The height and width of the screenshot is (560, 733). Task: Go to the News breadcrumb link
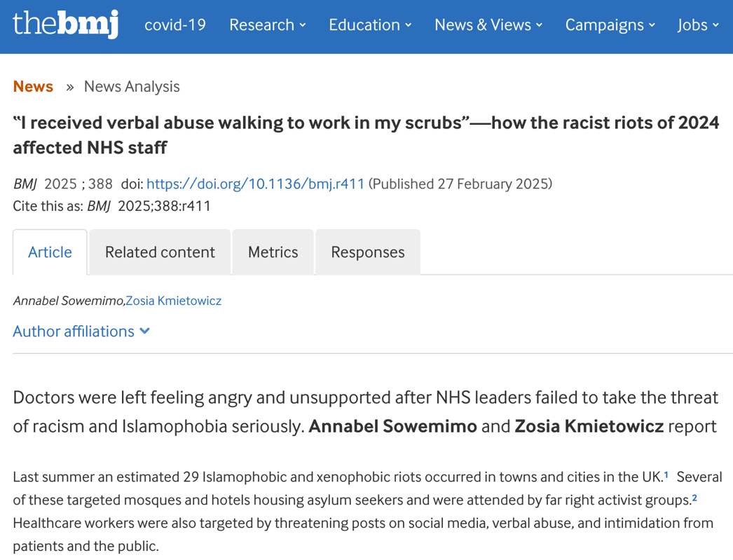tap(33, 86)
